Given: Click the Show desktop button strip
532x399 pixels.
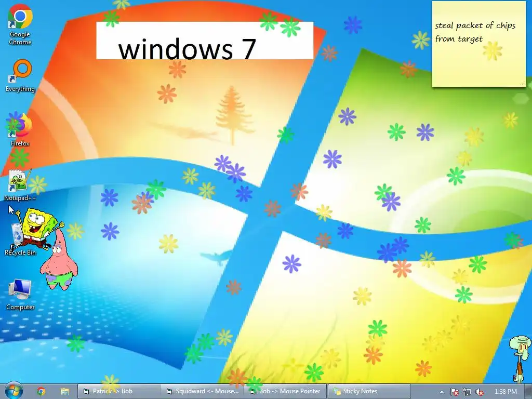Looking at the screenshot, I should point(529,391).
